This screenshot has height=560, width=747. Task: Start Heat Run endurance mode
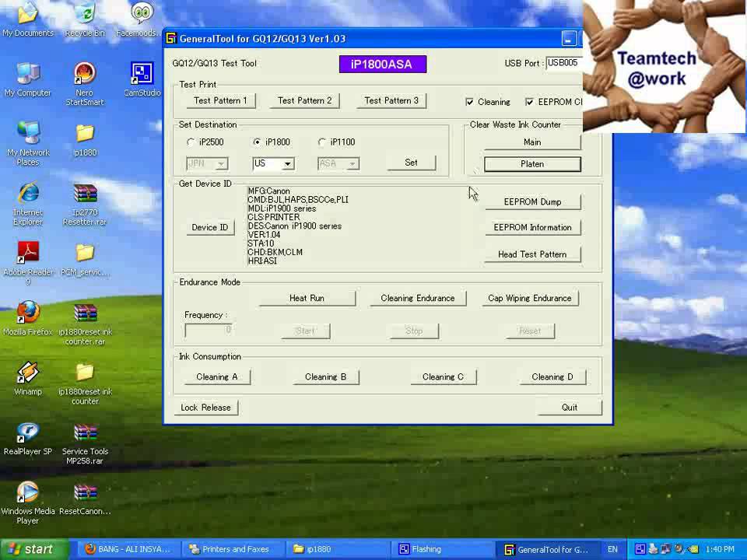[307, 298]
